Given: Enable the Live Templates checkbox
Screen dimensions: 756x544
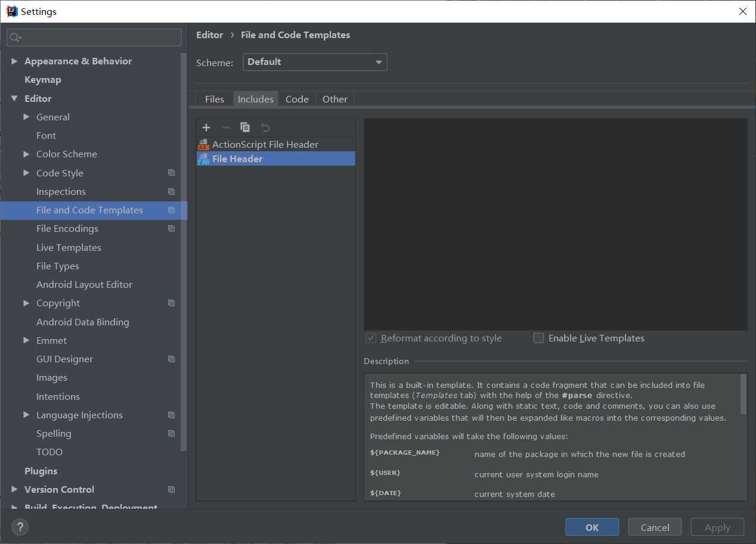Looking at the screenshot, I should (539, 338).
